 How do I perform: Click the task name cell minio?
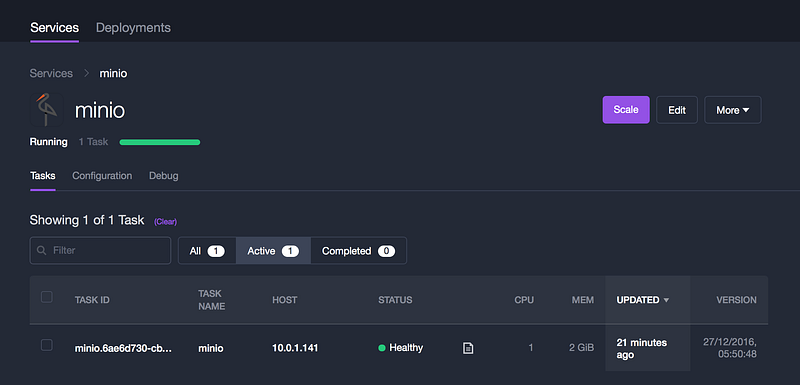pos(211,348)
